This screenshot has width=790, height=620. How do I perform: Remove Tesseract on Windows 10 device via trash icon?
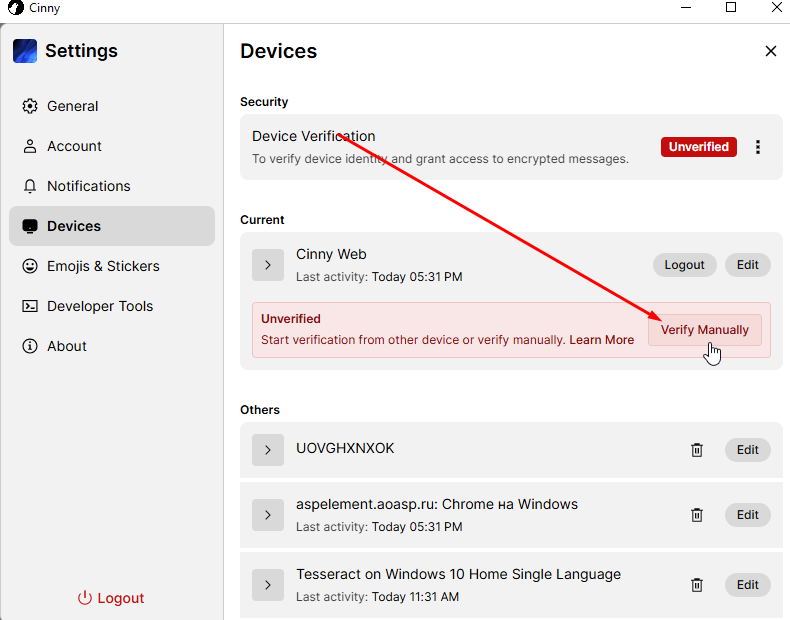click(697, 585)
